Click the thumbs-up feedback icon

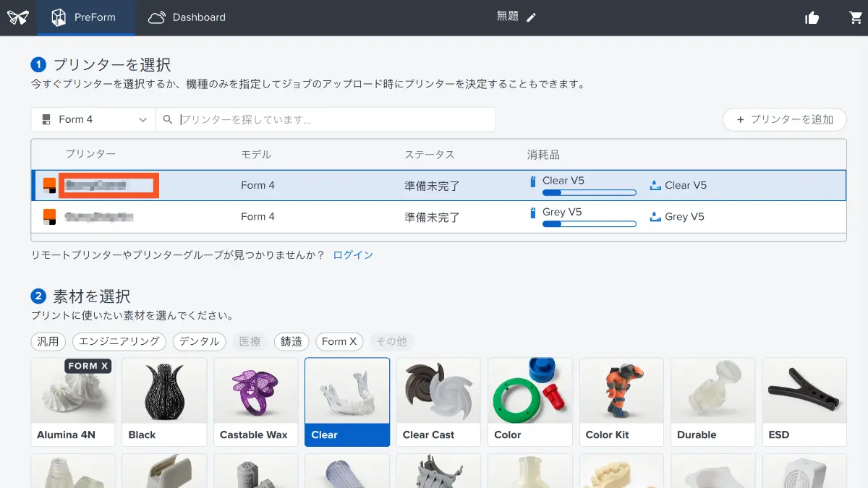812,18
